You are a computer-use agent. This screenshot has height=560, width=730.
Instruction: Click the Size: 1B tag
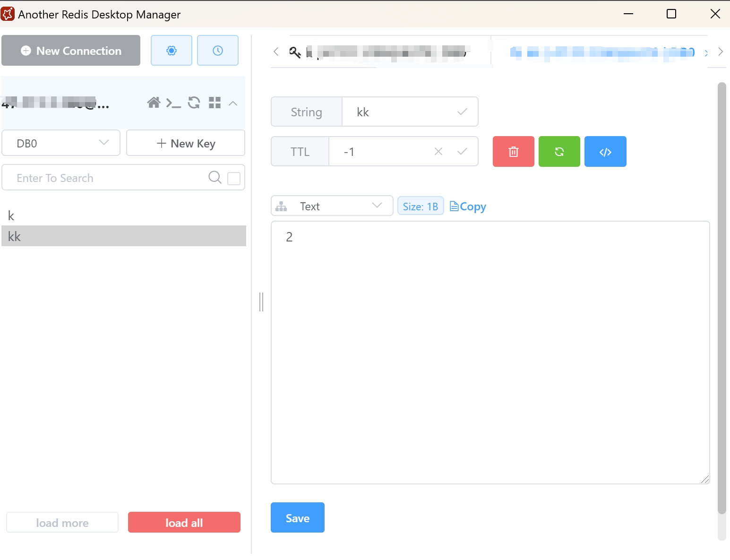(x=421, y=206)
